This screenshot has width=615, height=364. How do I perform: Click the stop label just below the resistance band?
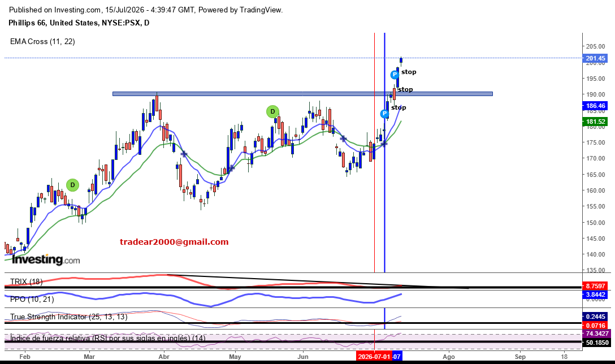(x=399, y=107)
